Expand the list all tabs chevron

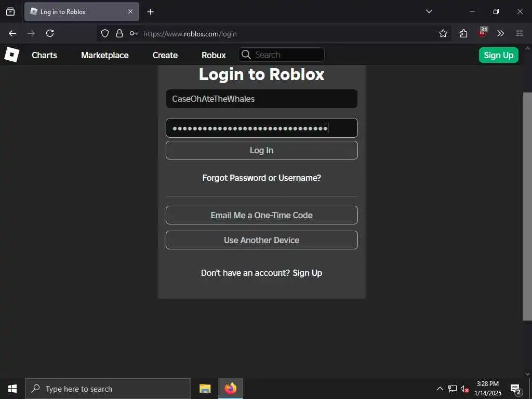pos(429,11)
